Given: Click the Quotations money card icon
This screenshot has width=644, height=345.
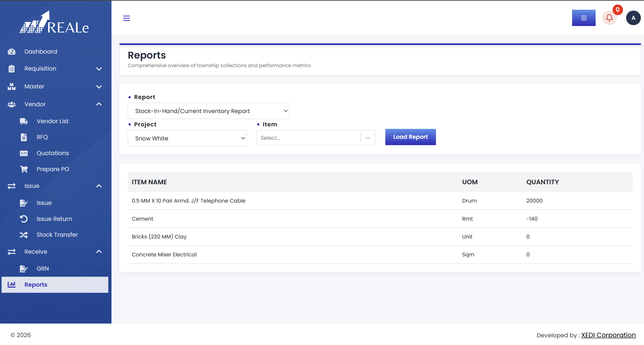Looking at the screenshot, I should pos(24,153).
